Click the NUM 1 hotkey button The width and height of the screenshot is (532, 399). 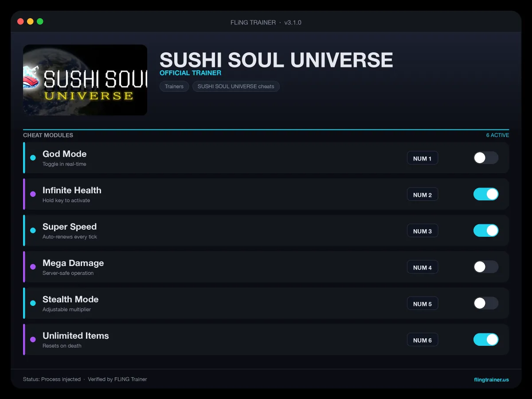click(x=422, y=158)
